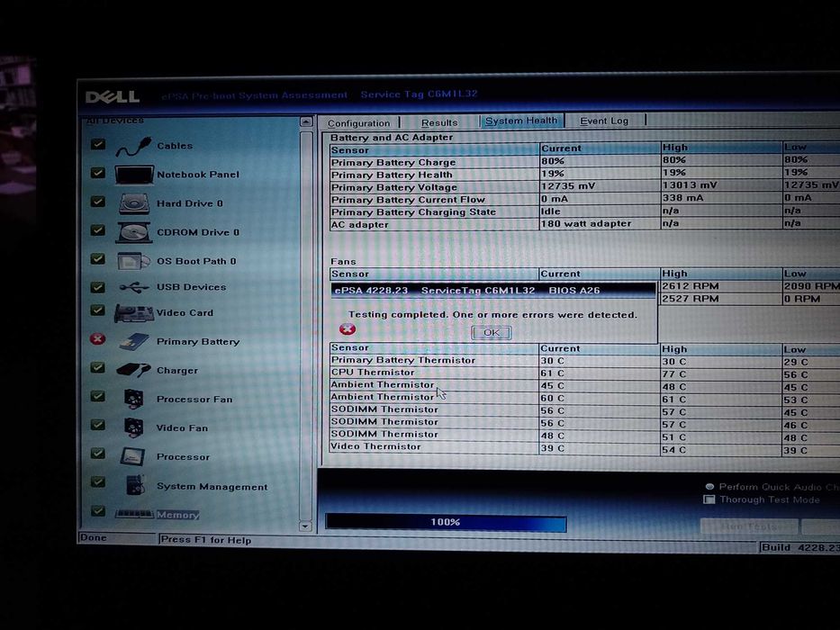Click device list scroll down arrow

click(x=306, y=526)
